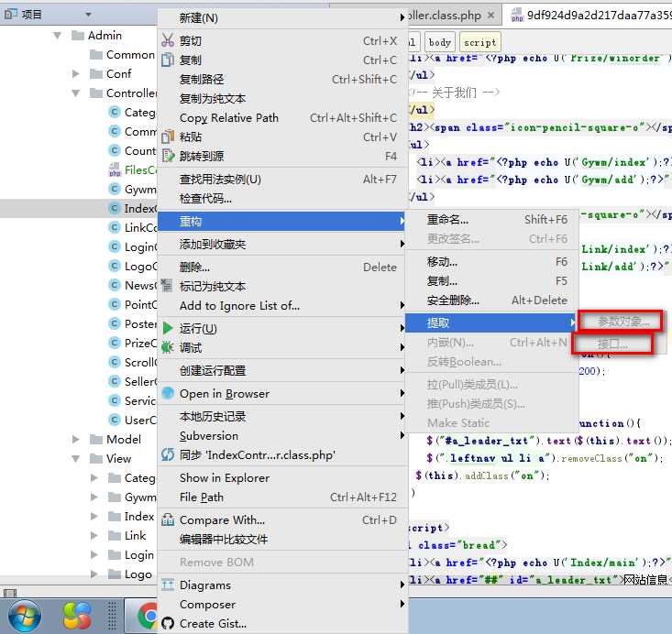Open Add to Ignore List of... submenu
This screenshot has height=634, width=672.
click(x=282, y=305)
